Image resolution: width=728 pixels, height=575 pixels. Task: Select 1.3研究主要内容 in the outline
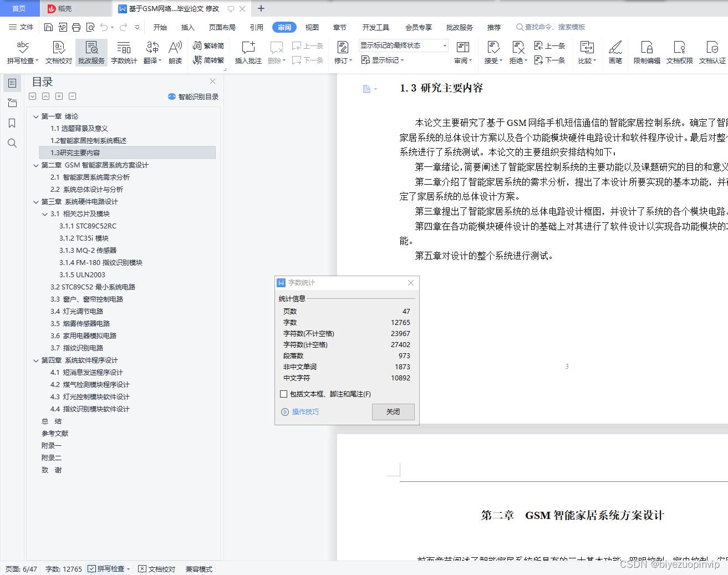[x=77, y=153]
